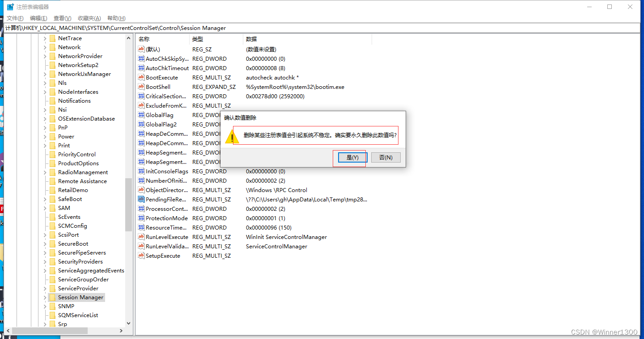The height and width of the screenshot is (339, 644).
Task: Click the ObjectDirector... value icon
Action: click(141, 190)
